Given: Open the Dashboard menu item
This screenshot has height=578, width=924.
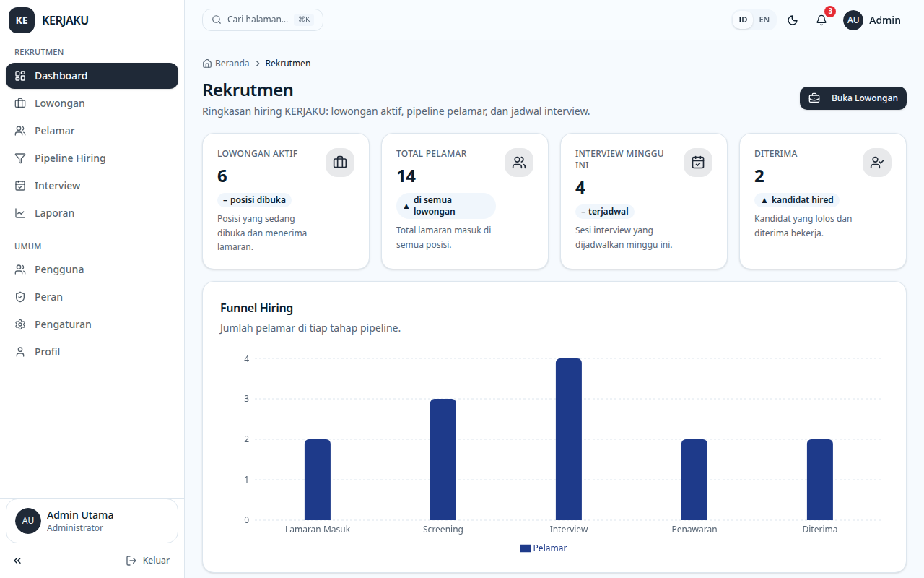Looking at the screenshot, I should pos(92,76).
